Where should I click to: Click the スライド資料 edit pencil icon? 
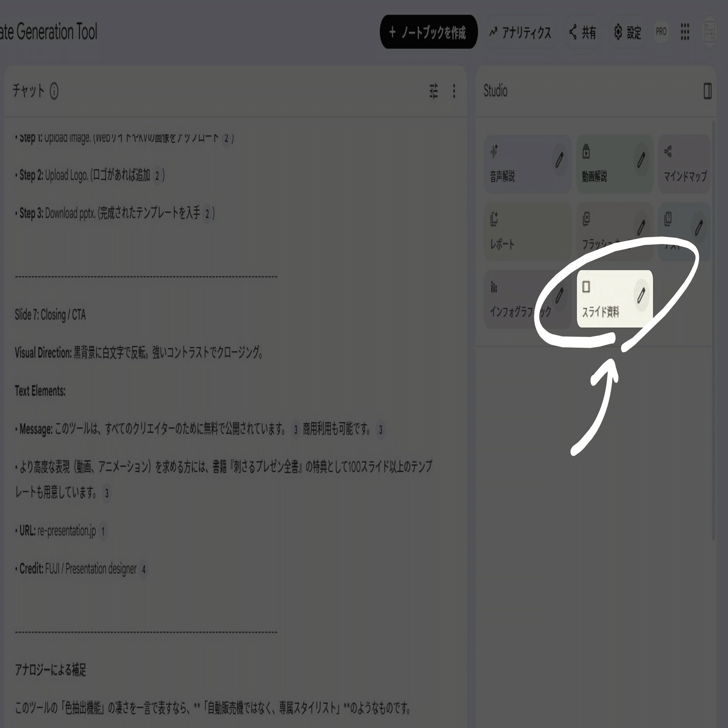pyautogui.click(x=641, y=296)
